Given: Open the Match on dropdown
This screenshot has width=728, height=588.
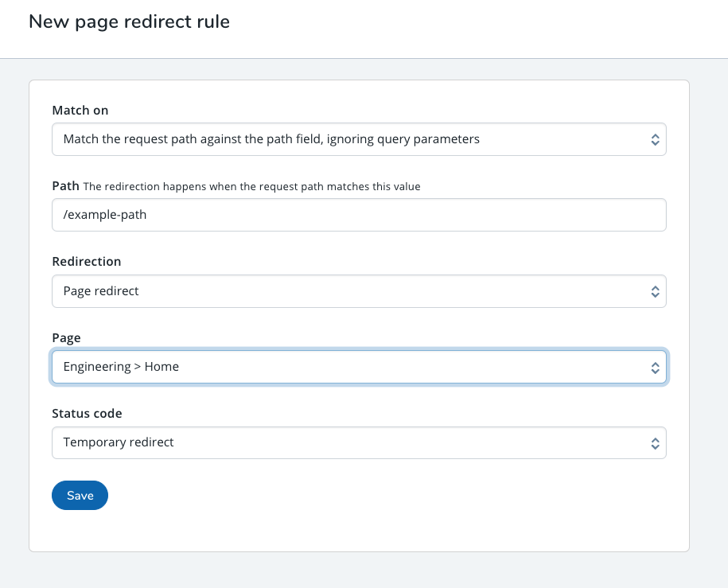Looking at the screenshot, I should click(x=358, y=138).
